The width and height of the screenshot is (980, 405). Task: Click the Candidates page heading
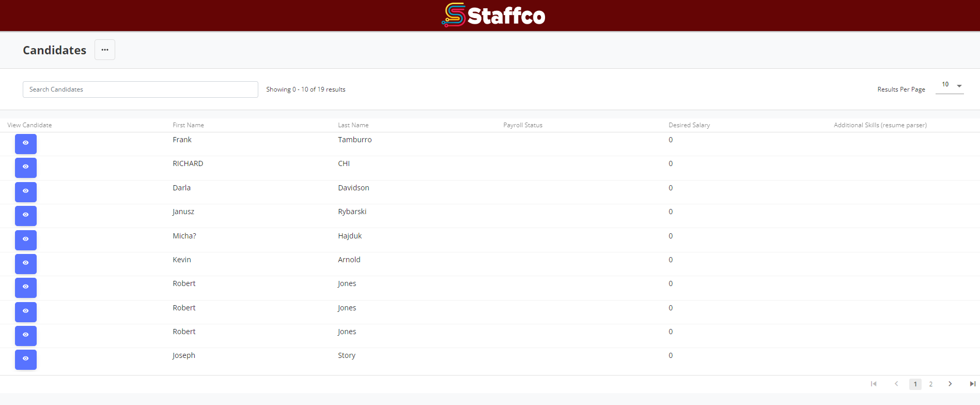pyautogui.click(x=55, y=50)
